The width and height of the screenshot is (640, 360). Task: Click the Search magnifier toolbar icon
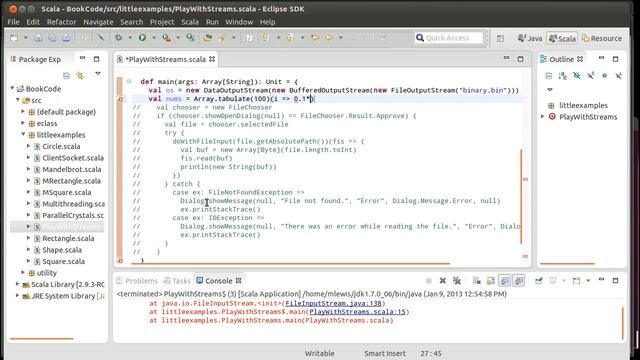pyautogui.click(x=190, y=38)
